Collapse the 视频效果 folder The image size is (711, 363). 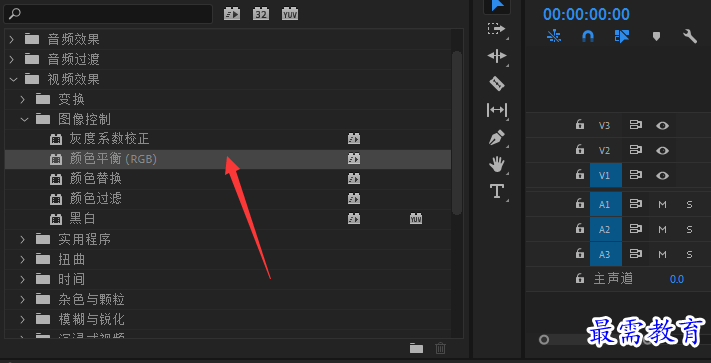[x=13, y=79]
